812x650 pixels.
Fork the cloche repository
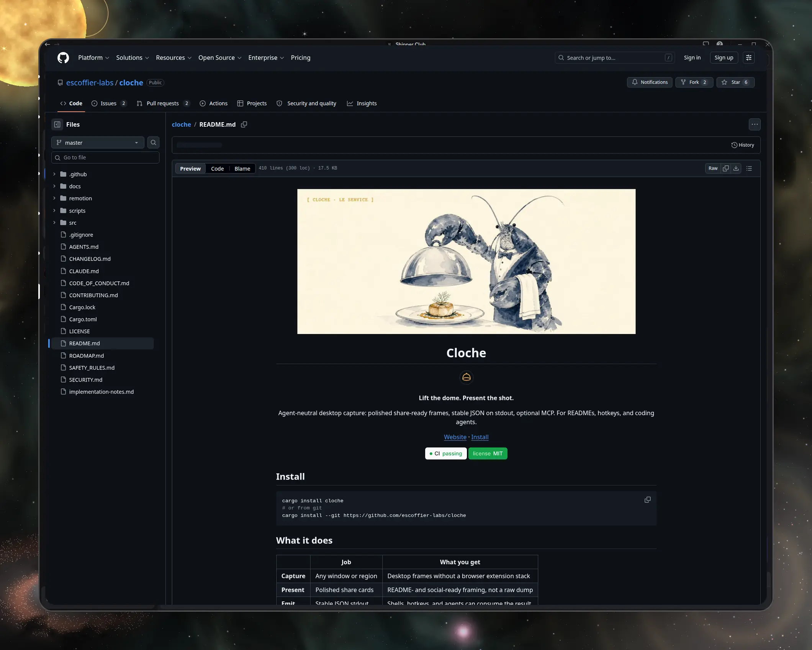click(694, 82)
